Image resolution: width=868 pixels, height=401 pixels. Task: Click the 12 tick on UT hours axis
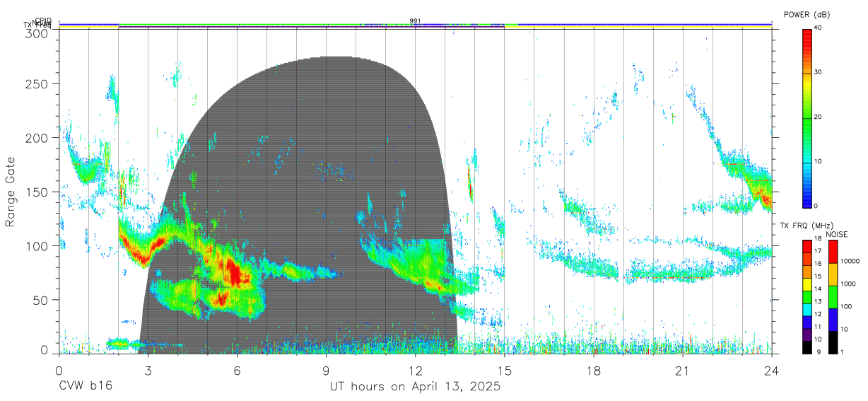coord(415,371)
